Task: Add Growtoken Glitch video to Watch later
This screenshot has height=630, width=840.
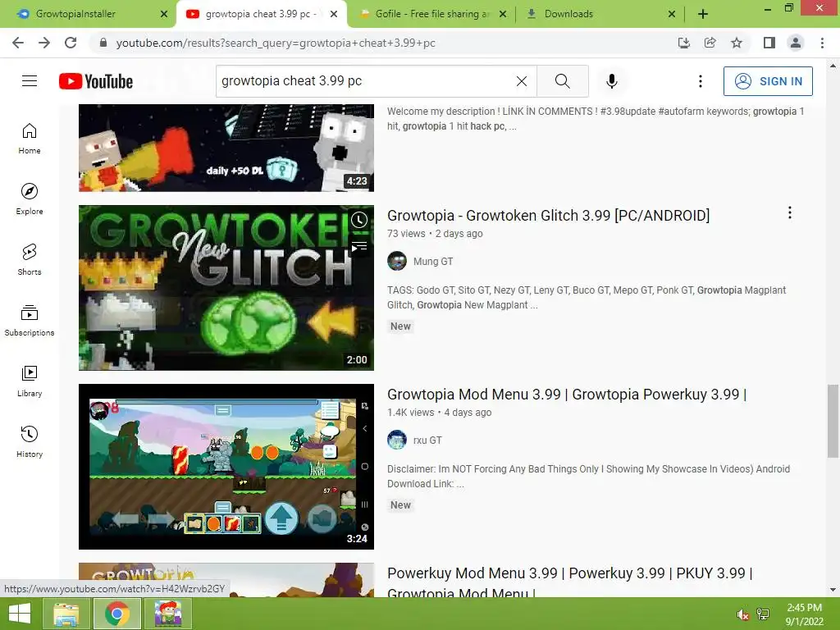Action: click(359, 220)
